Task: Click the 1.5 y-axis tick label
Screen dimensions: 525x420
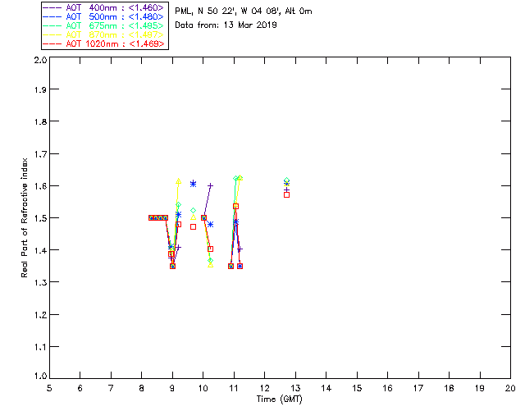Action: (40, 218)
